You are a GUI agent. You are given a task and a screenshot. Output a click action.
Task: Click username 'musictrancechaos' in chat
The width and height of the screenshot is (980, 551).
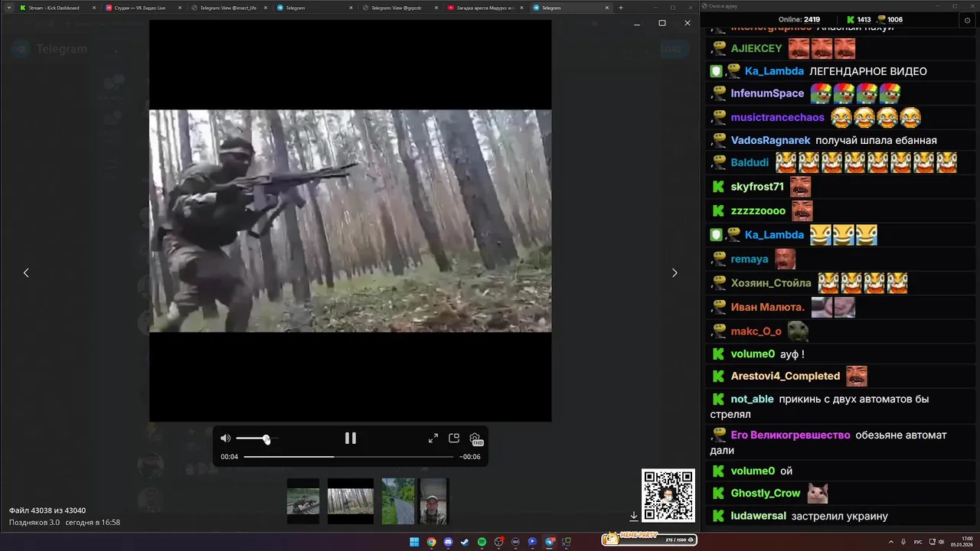[x=777, y=117]
